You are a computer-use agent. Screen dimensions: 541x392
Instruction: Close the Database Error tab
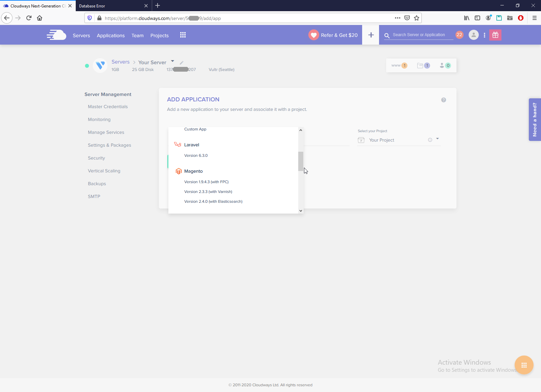146,6
